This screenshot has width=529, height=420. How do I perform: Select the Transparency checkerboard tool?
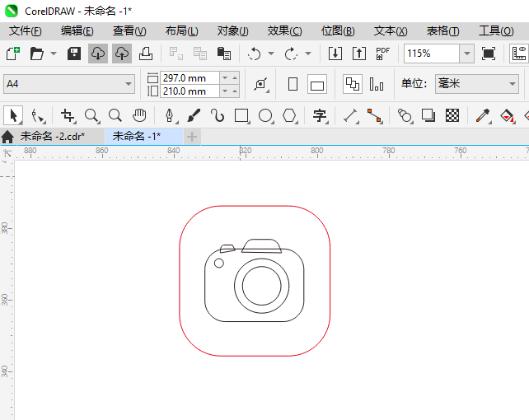tap(452, 115)
